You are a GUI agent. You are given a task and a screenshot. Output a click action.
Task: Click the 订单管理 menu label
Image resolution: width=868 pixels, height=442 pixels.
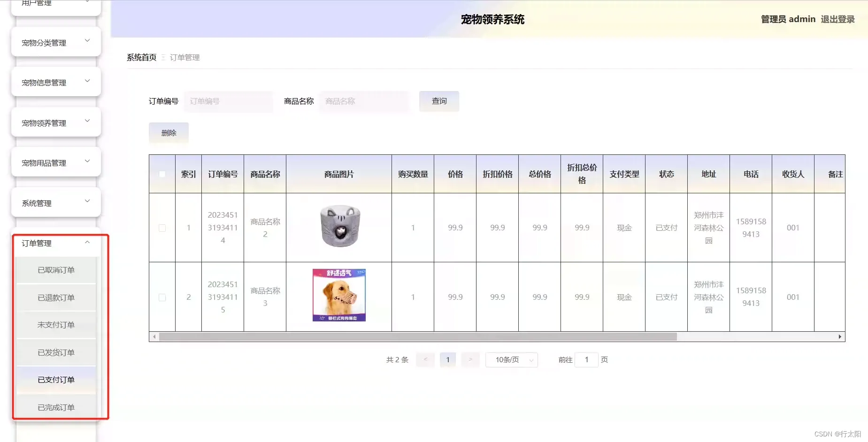[x=37, y=243]
